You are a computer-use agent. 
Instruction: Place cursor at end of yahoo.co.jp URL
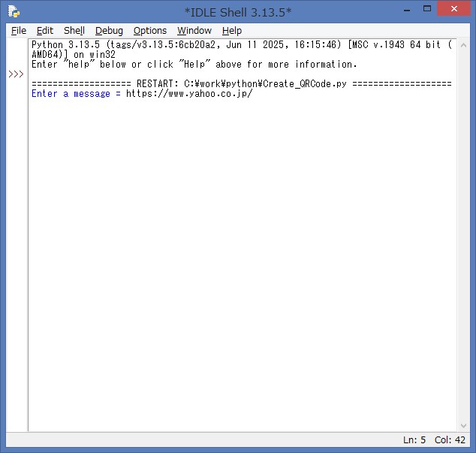[x=253, y=94]
